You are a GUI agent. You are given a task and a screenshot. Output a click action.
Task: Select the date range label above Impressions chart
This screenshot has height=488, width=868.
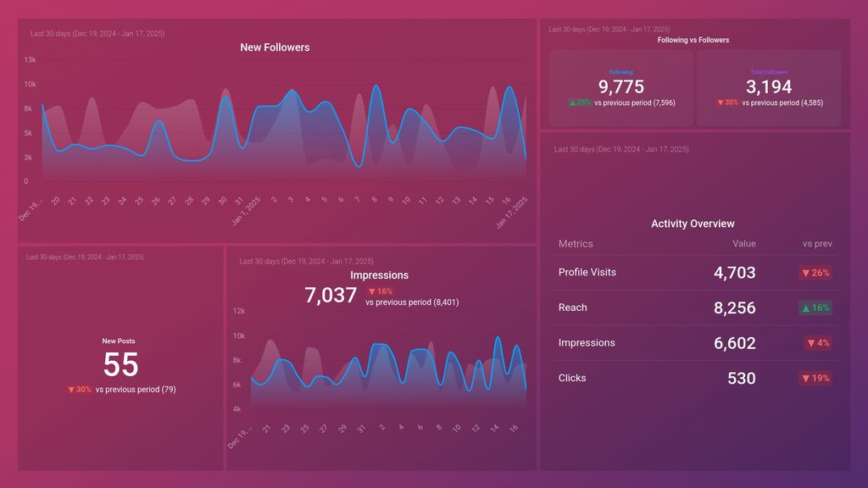306,261
